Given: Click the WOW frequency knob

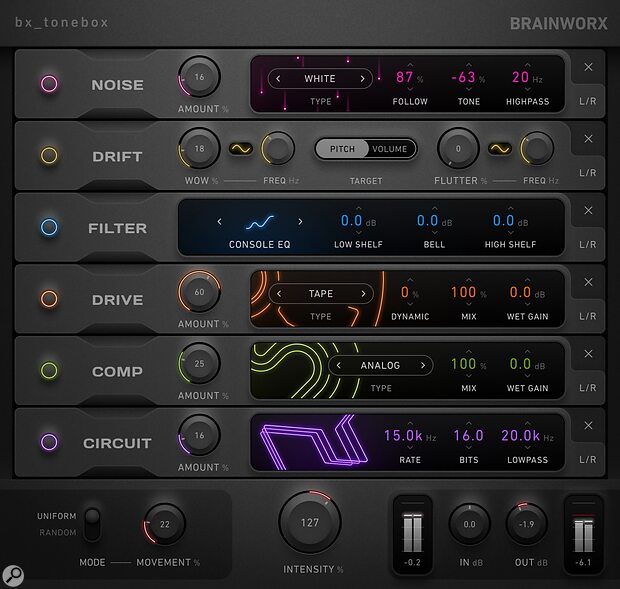Looking at the screenshot, I should click(x=278, y=149).
